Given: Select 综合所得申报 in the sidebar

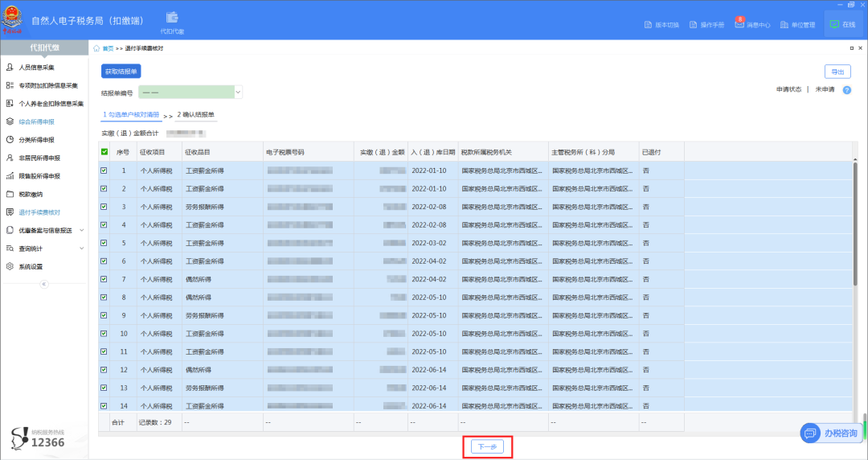Looking at the screenshot, I should click(37, 121).
